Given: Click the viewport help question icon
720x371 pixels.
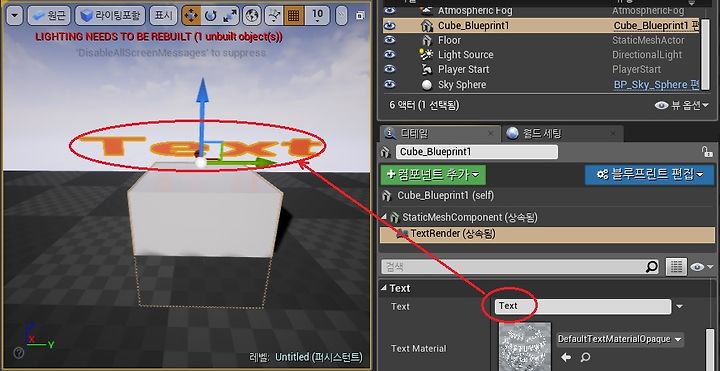Looking at the screenshot, I should (19, 353).
